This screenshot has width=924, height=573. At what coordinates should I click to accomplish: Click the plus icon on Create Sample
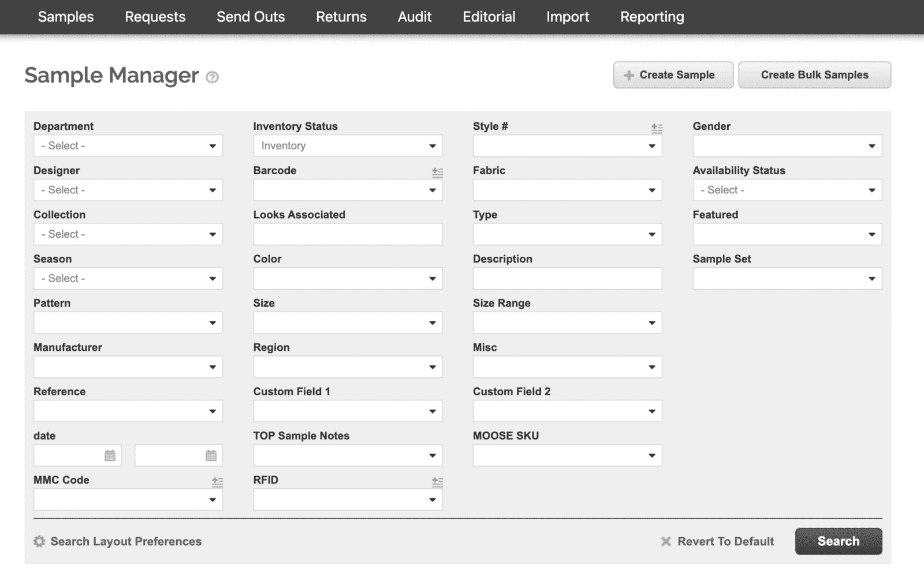point(629,74)
